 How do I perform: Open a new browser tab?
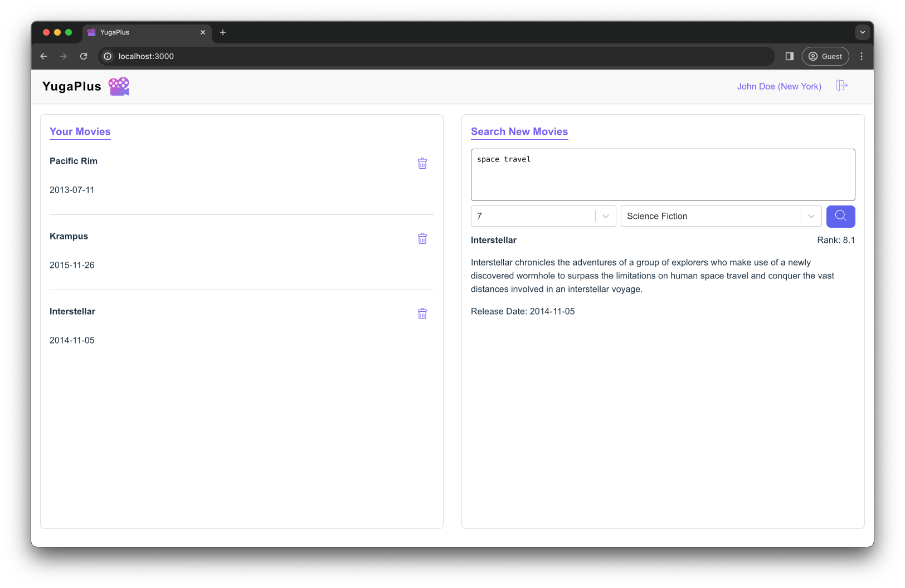pyautogui.click(x=223, y=32)
